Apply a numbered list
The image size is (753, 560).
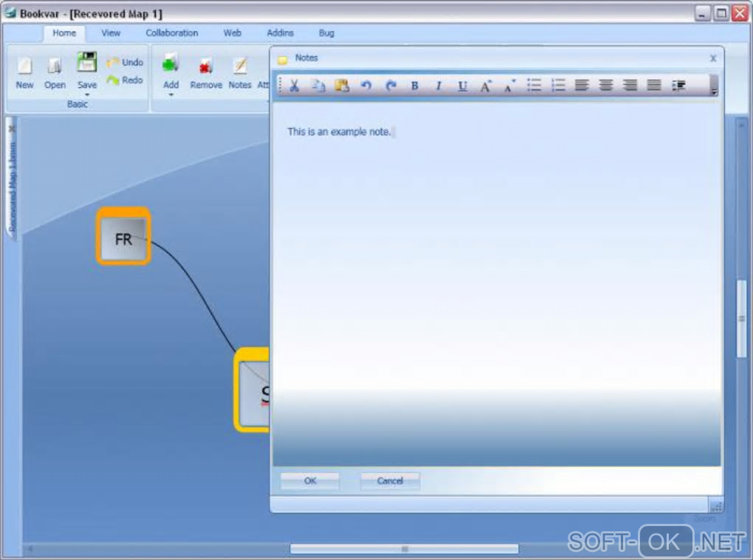point(558,86)
